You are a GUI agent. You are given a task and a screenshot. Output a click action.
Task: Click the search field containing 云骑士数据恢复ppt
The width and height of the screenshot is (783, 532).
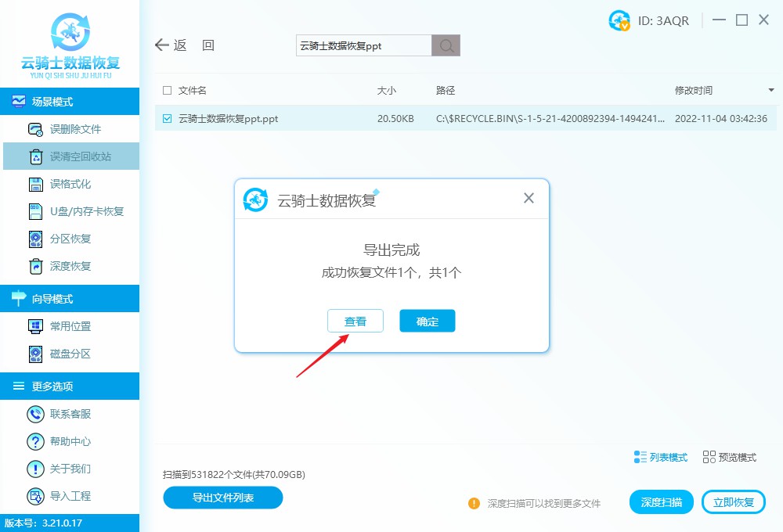pyautogui.click(x=363, y=45)
